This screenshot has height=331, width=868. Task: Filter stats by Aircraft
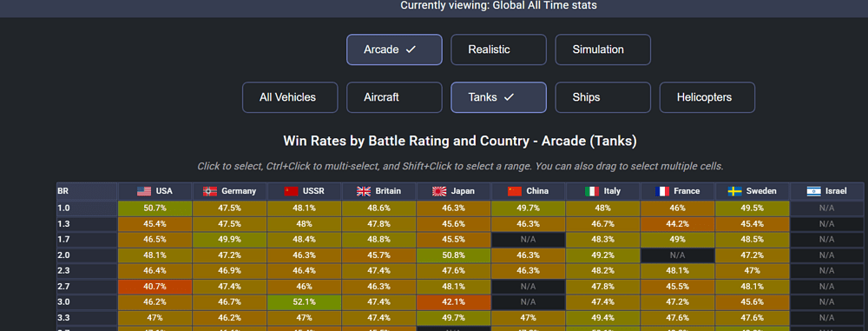coord(395,97)
